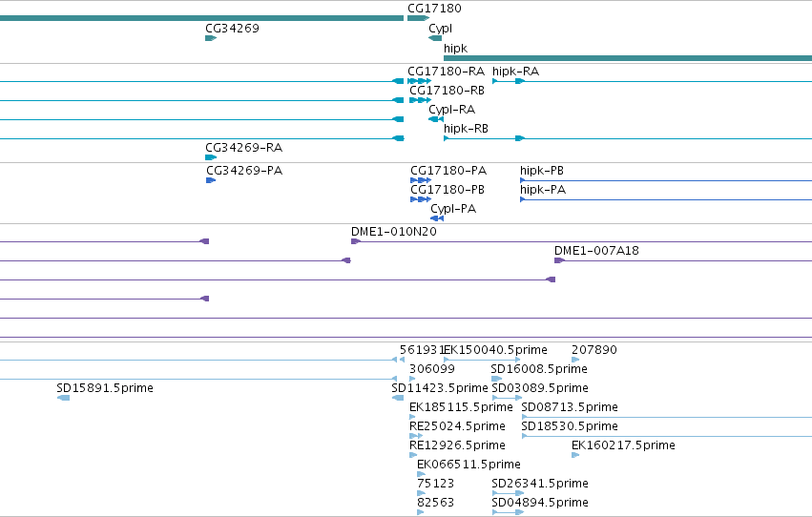Select the Cypl-RA transcript arrow glyph
Viewport: 812px width, 517px height.
click(x=436, y=119)
